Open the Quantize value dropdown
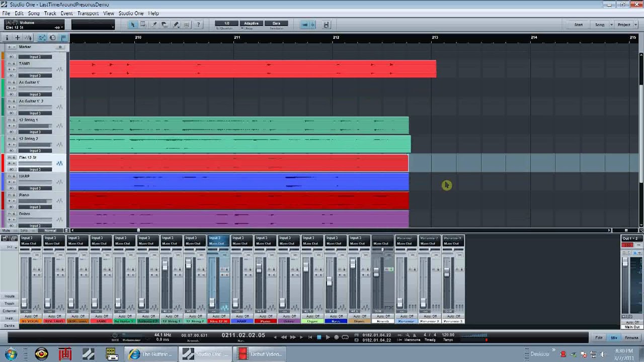The image size is (644, 362). pyautogui.click(x=227, y=23)
